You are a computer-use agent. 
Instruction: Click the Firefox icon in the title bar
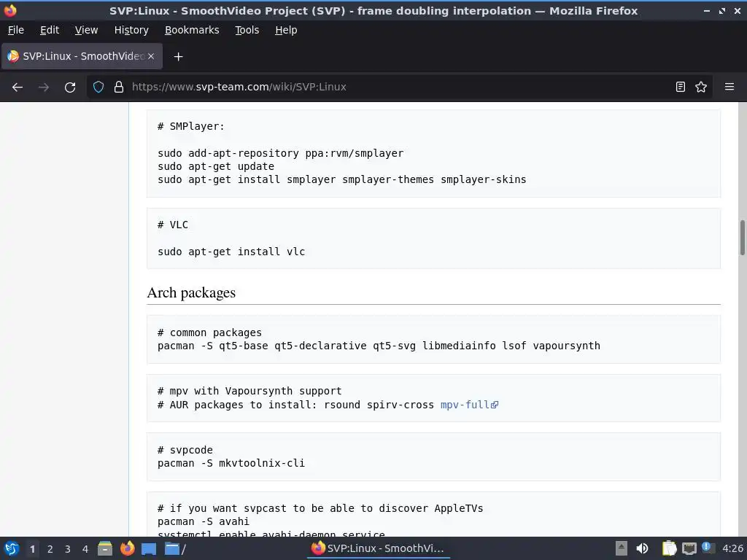10,10
